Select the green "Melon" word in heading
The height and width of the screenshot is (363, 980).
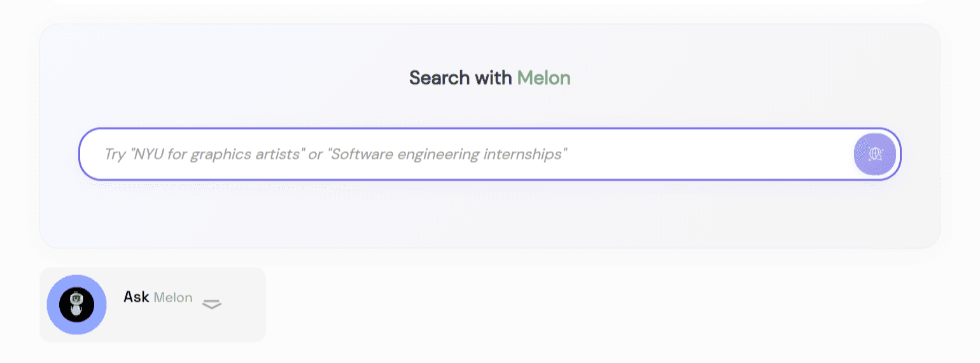tap(543, 78)
